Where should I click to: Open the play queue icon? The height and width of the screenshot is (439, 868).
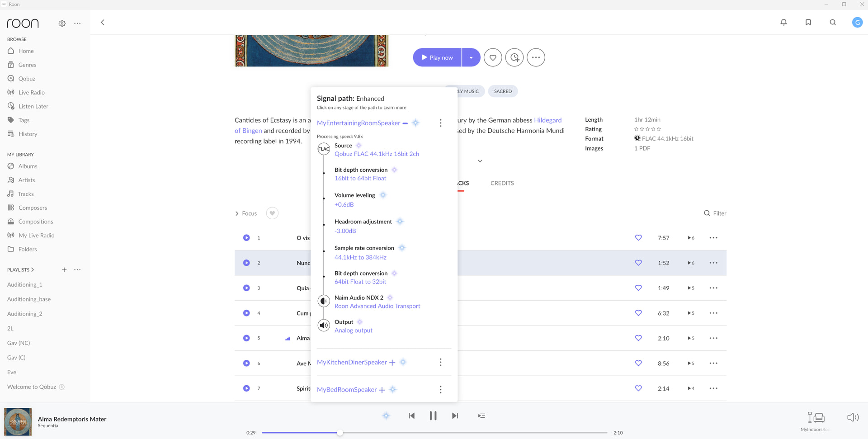(x=481, y=415)
